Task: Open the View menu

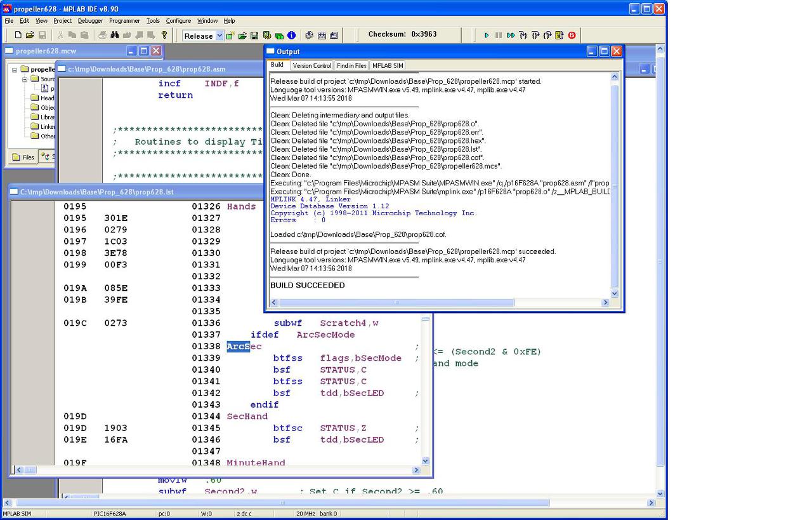Action: [x=41, y=21]
